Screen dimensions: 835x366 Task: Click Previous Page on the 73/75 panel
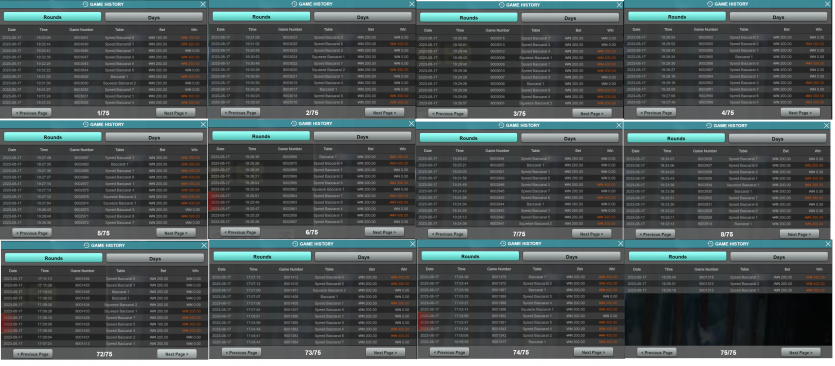tap(242, 353)
